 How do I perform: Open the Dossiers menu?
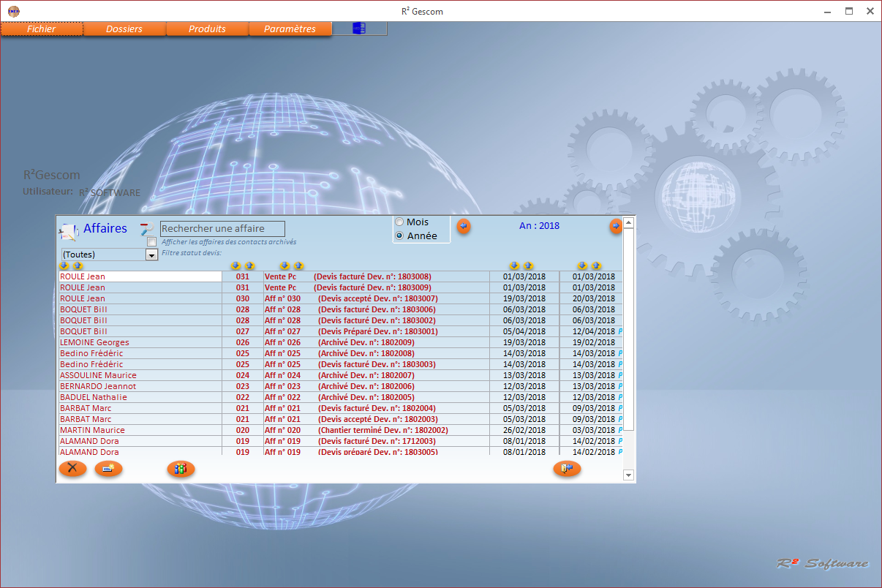click(x=124, y=29)
